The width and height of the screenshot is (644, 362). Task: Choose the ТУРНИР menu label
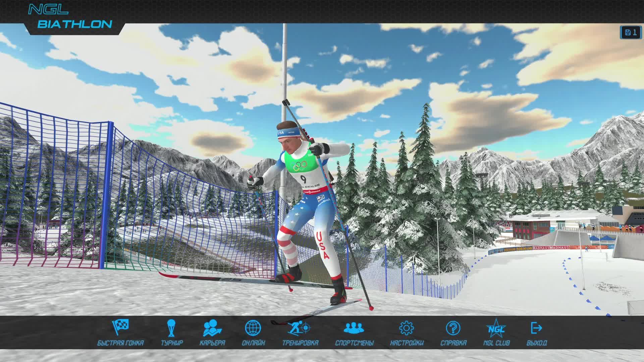coord(172,343)
